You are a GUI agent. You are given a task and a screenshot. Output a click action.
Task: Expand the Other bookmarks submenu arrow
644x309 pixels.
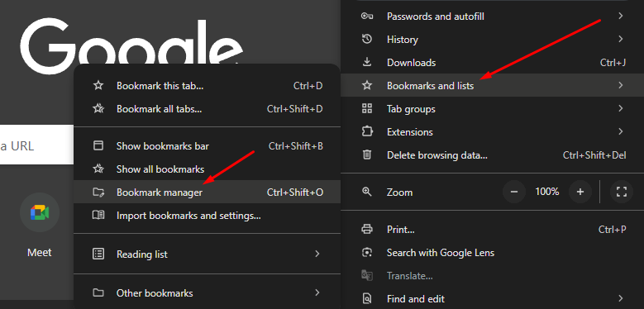317,292
